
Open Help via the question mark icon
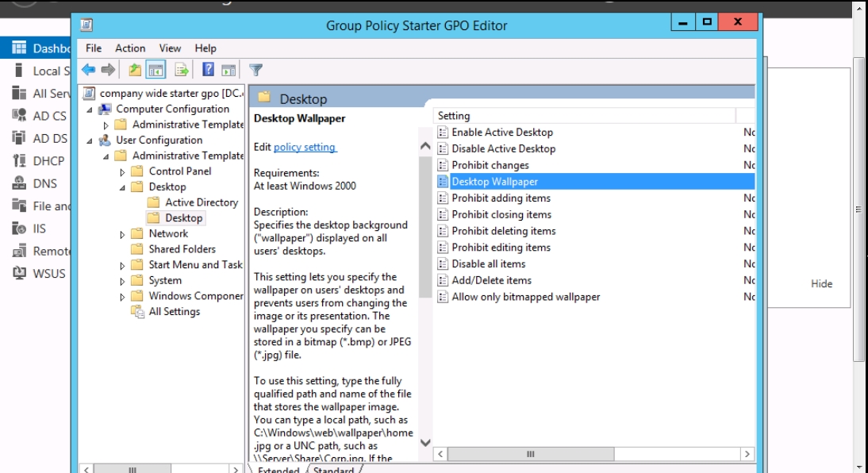click(x=208, y=70)
